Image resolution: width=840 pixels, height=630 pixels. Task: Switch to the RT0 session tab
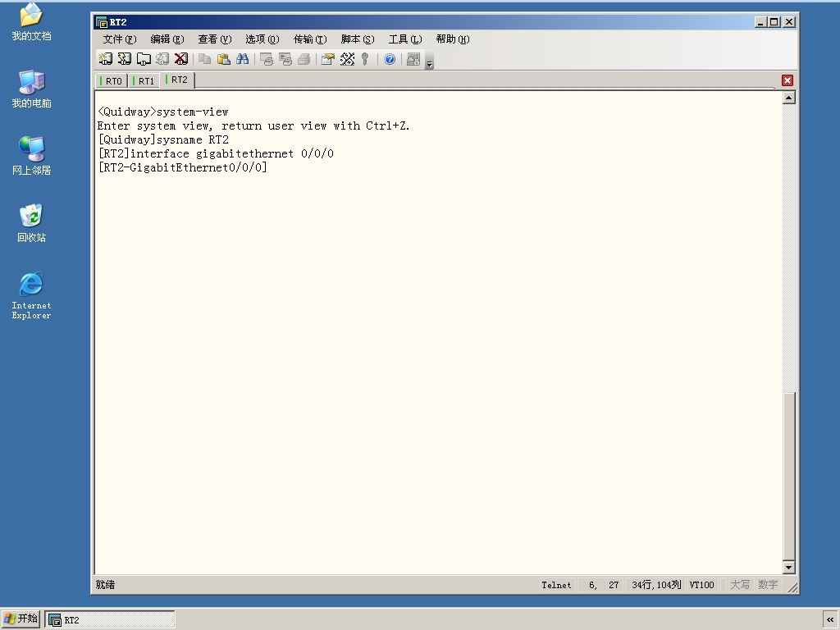[x=112, y=81]
